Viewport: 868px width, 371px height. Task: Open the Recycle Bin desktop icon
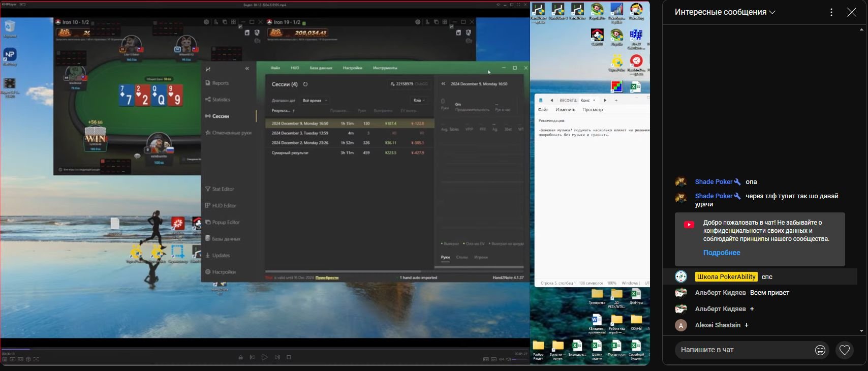[x=10, y=28]
